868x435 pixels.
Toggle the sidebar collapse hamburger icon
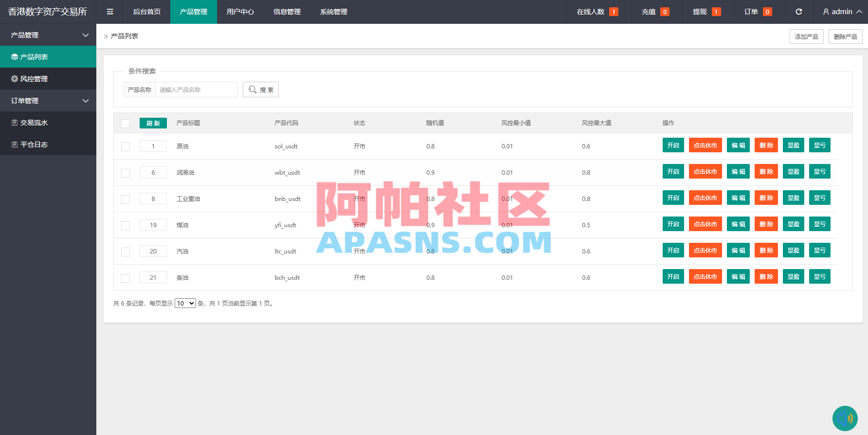click(x=110, y=12)
